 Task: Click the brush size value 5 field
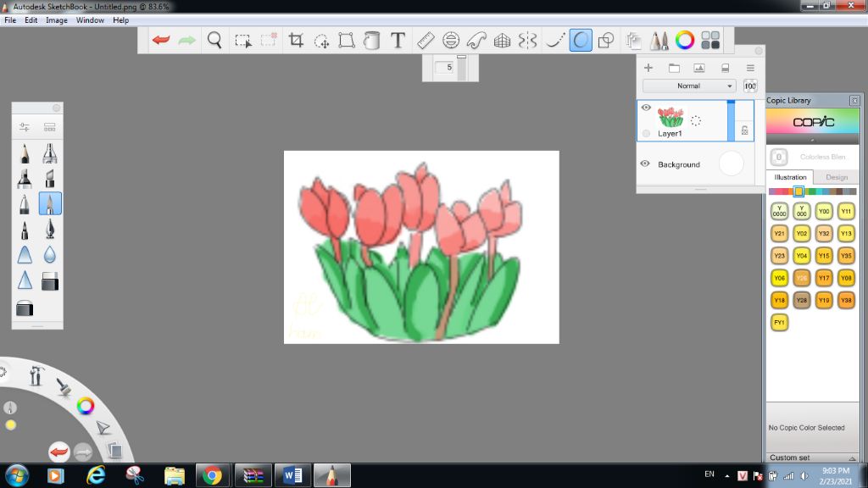(x=444, y=68)
